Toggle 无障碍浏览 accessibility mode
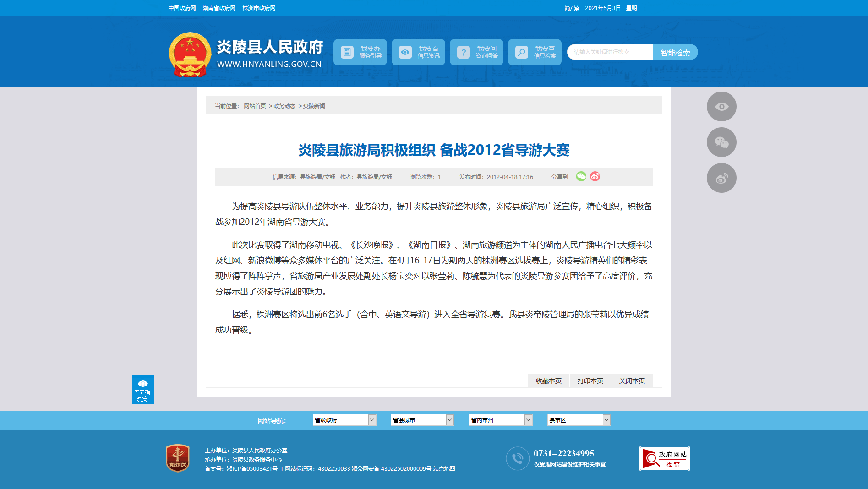 pyautogui.click(x=142, y=390)
